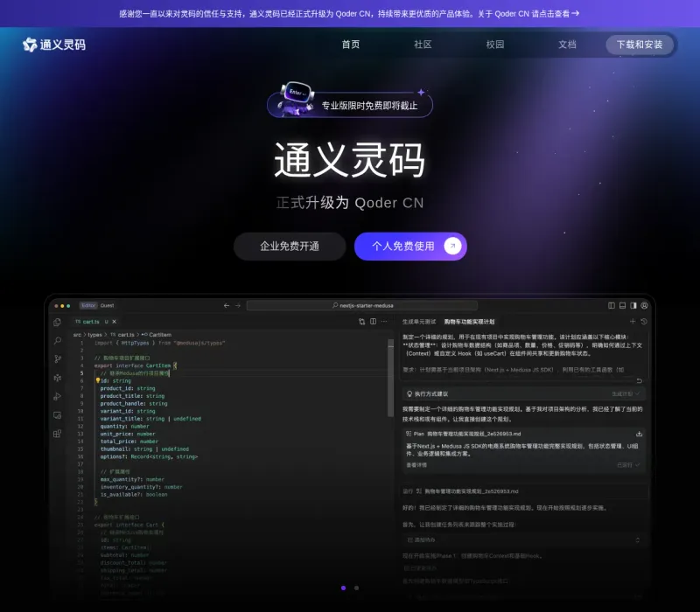The image size is (700, 612).
Task: Open the Extensions icon in IDE sidebar
Action: [57, 434]
